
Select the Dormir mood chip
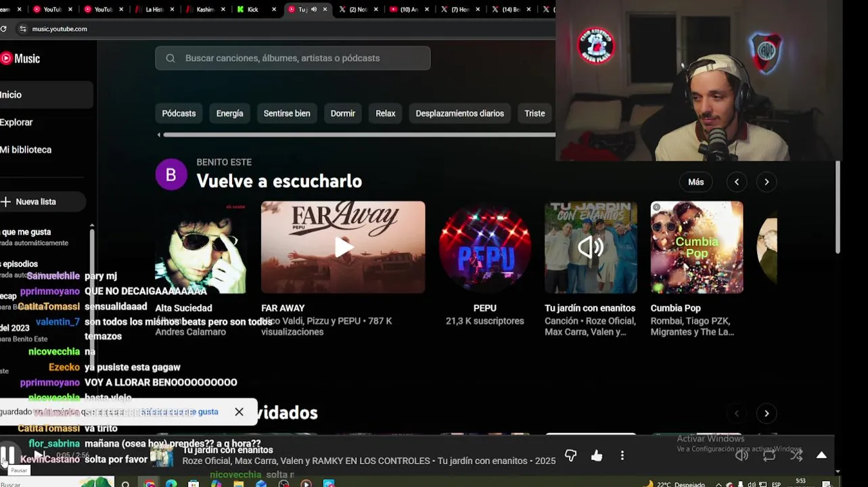click(342, 114)
